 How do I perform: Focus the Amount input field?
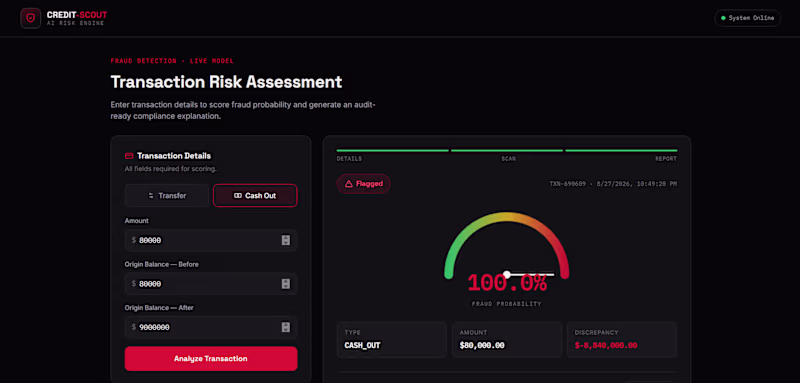point(211,240)
